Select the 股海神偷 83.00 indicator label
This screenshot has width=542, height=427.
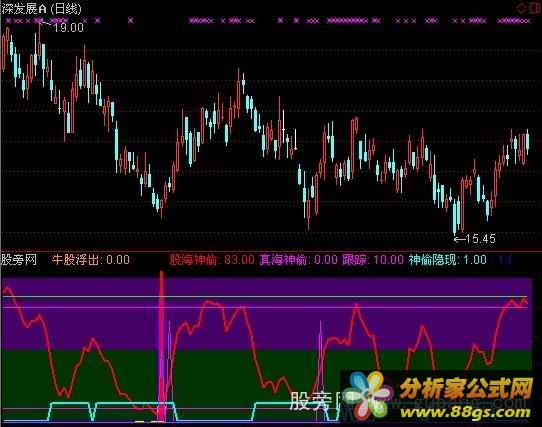[x=212, y=259]
